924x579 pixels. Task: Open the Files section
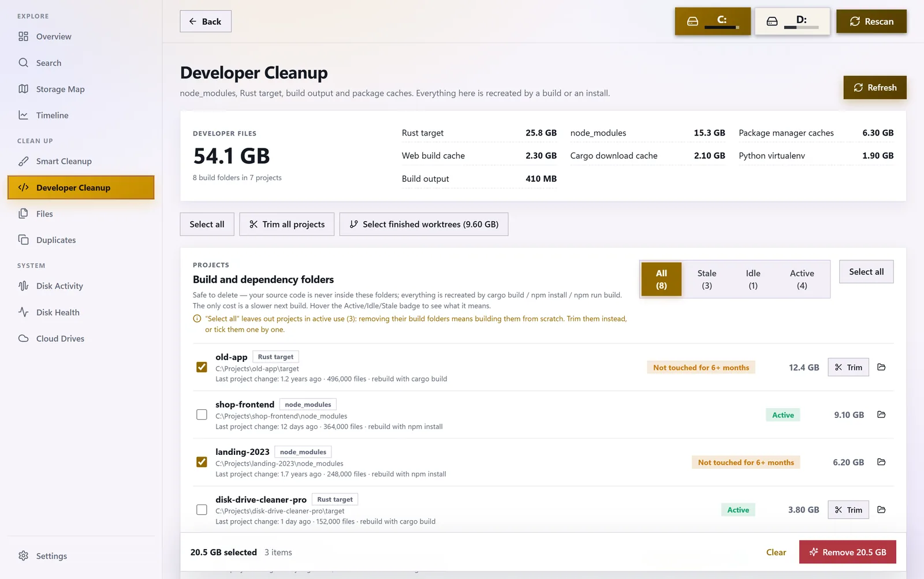[81, 214]
